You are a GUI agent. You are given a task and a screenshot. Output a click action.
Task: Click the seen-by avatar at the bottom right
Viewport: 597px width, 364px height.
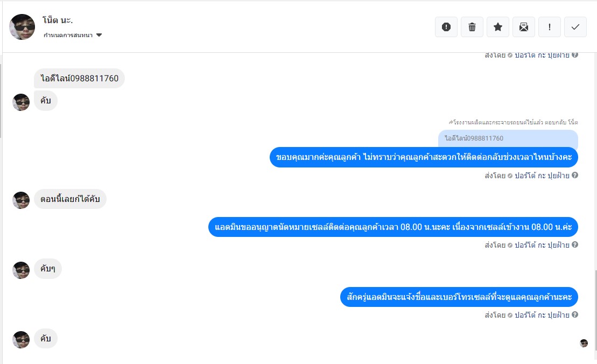(x=584, y=344)
